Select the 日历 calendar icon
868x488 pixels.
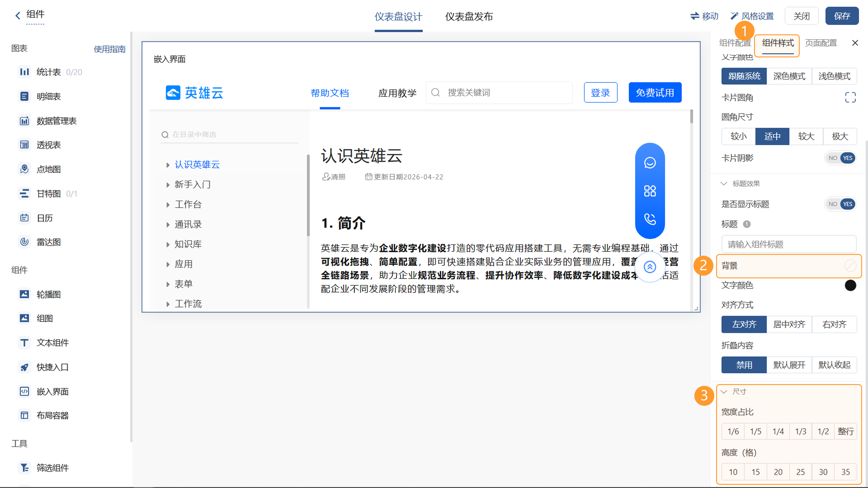pyautogui.click(x=24, y=218)
